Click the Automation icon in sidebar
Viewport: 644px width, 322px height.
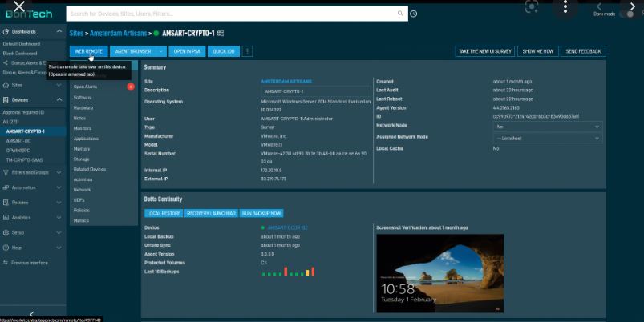click(6, 187)
